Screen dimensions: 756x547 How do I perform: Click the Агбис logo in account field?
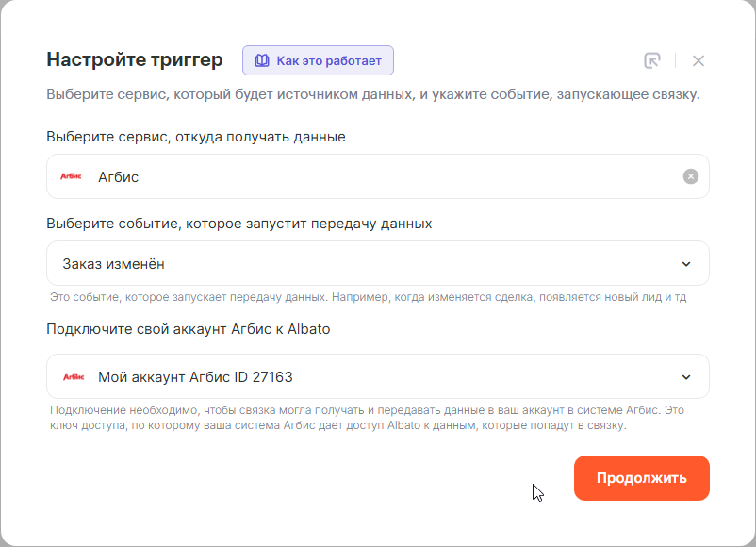[x=74, y=376]
